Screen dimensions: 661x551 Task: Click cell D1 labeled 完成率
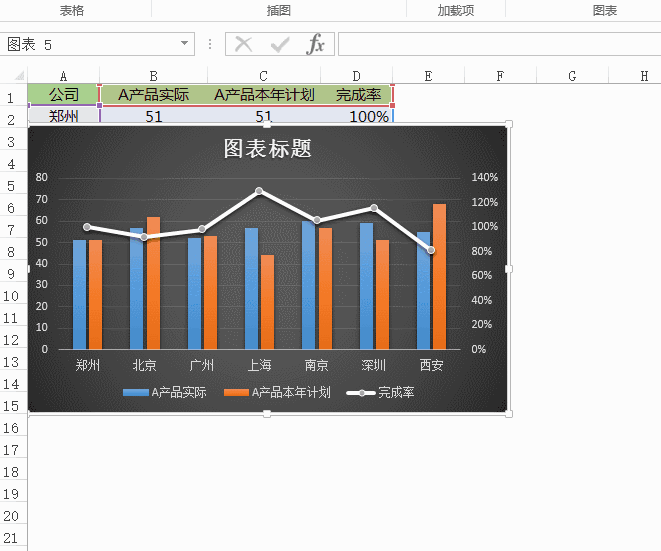tap(358, 95)
